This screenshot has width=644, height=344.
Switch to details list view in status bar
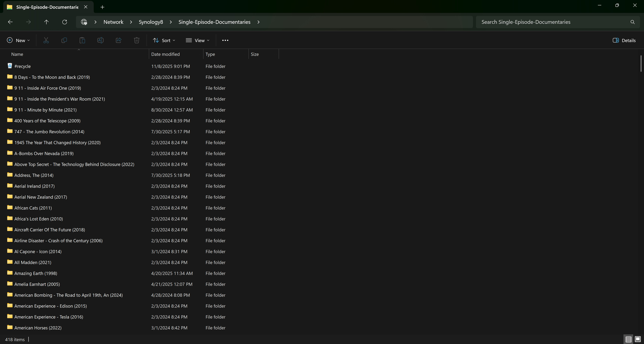tap(628, 339)
